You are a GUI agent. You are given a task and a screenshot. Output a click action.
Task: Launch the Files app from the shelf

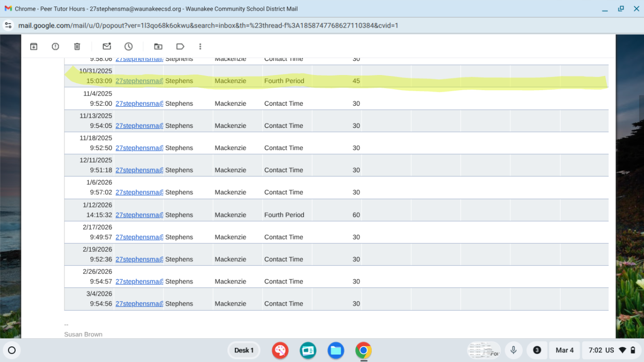tap(336, 350)
